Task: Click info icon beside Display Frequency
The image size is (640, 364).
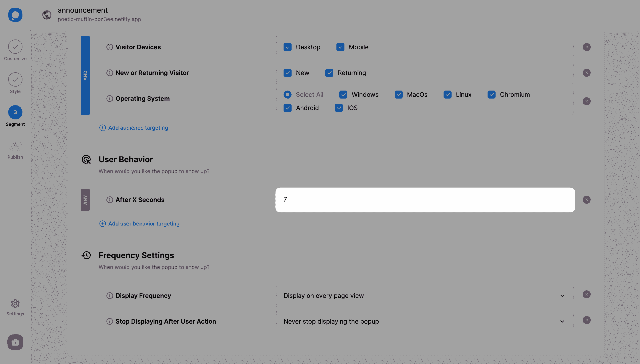Action: [110, 295]
